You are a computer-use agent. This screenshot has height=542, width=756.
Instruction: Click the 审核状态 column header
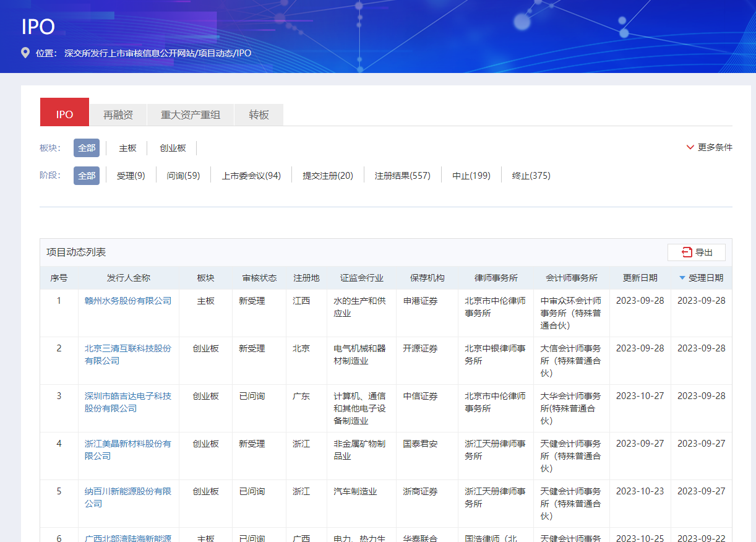259,278
